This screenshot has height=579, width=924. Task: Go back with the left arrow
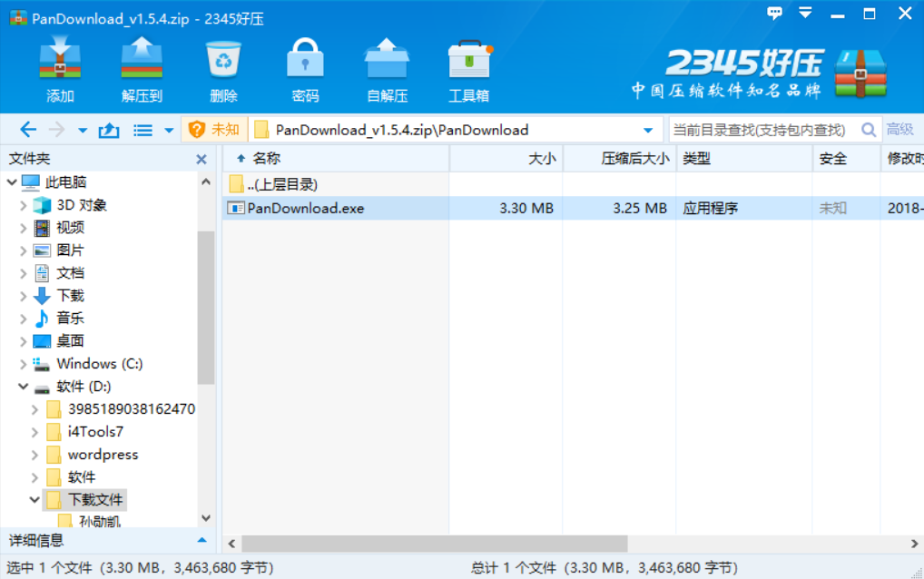[x=28, y=130]
